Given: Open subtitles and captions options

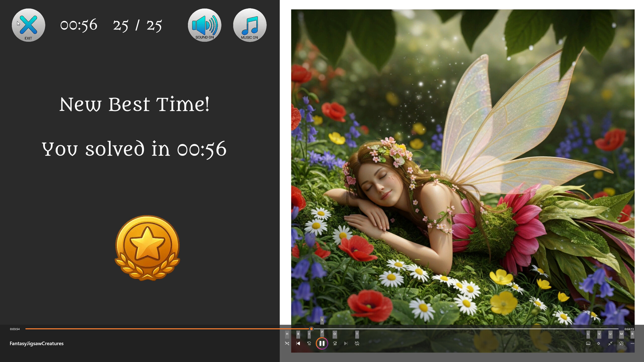Looking at the screenshot, I should [x=588, y=343].
